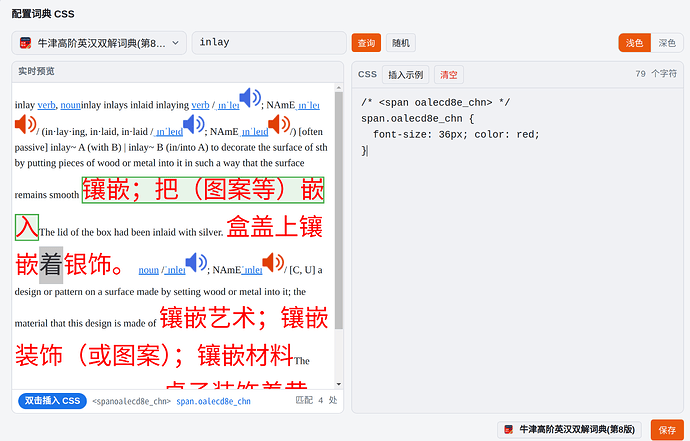Switch to 浅色 light theme
The width and height of the screenshot is (690, 441).
pos(635,43)
